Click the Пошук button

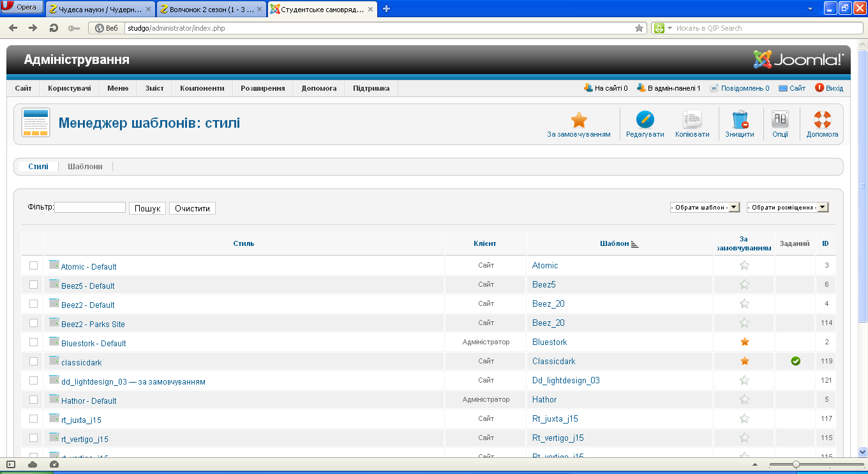(147, 208)
